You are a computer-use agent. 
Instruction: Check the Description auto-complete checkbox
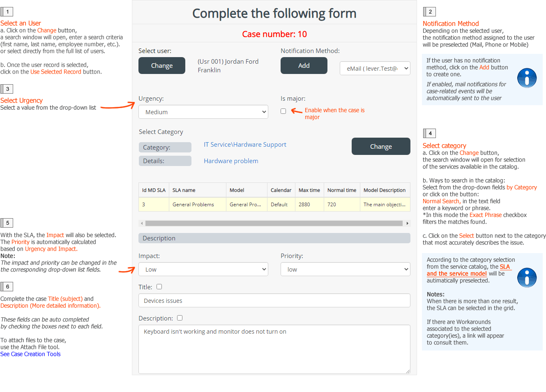[x=180, y=318]
